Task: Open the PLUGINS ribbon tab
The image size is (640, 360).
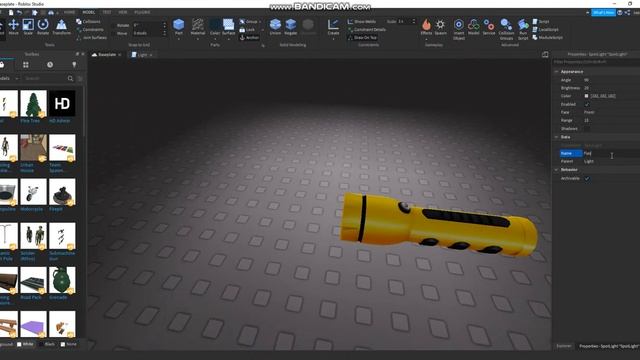Action: coord(142,13)
